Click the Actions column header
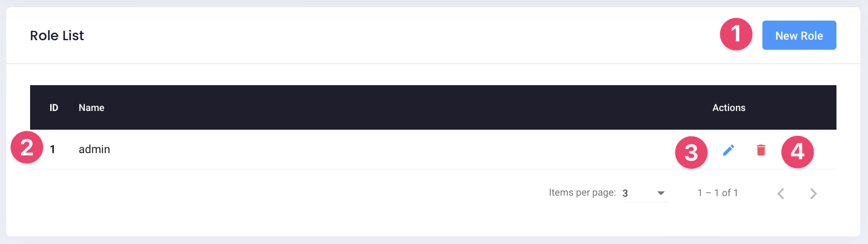868x244 pixels. [x=728, y=108]
